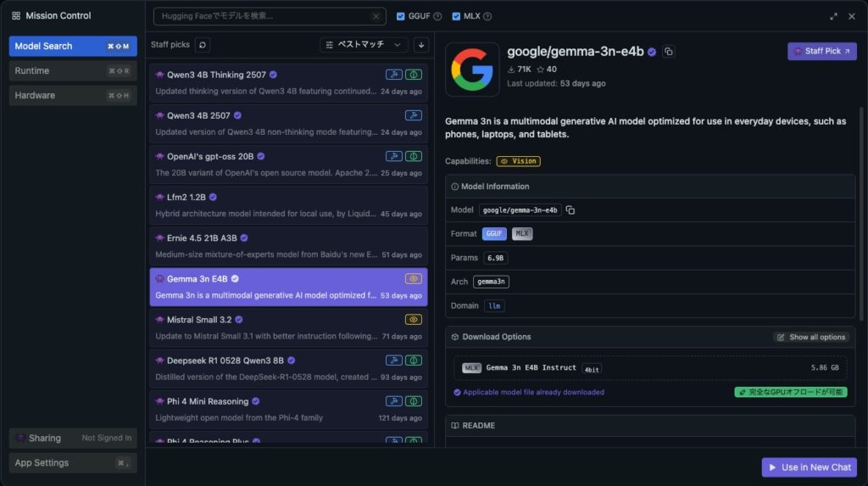Select the Ernie 4.5 21B A3B model
Viewport: 868px width, 486px height.
click(288, 247)
